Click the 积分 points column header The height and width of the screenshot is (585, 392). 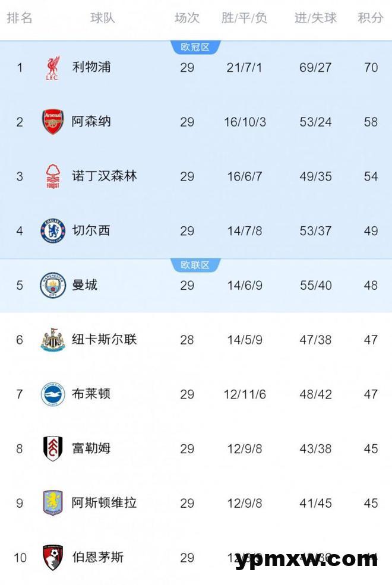tap(371, 18)
